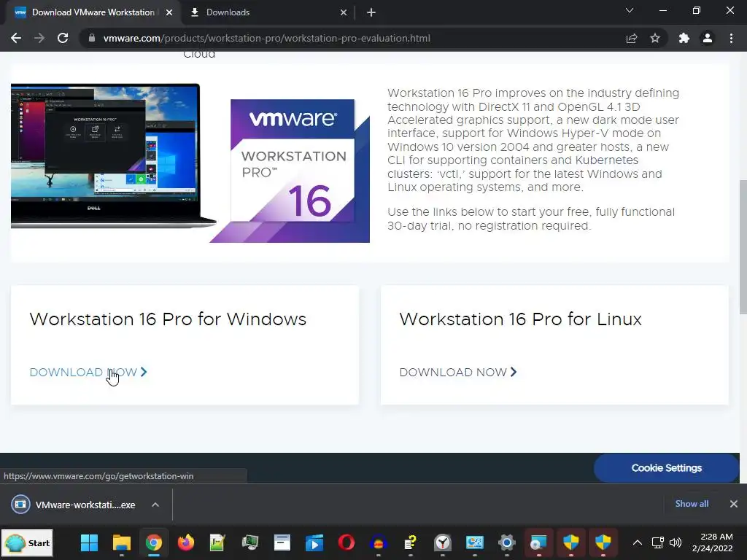Viewport: 747px width, 560px height.
Task: Click the Workstation 16 Pro for Windows heading
Action: tap(168, 319)
